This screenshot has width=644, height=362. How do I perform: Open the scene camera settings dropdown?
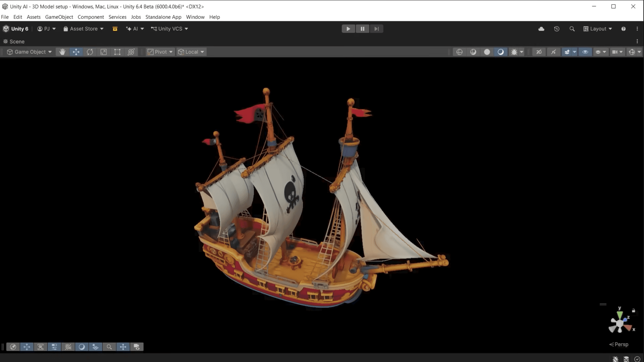(x=617, y=52)
